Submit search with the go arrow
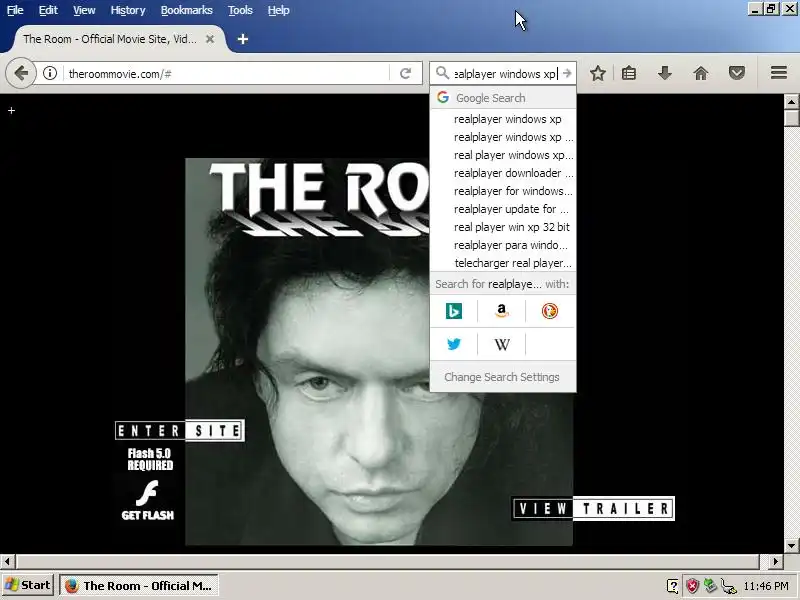800x600 pixels. click(567, 73)
